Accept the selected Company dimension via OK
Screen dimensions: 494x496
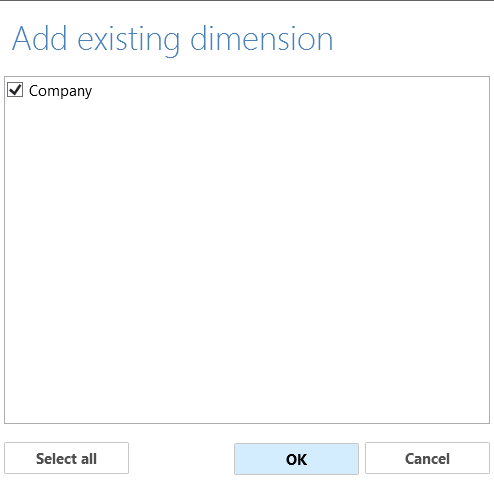296,459
